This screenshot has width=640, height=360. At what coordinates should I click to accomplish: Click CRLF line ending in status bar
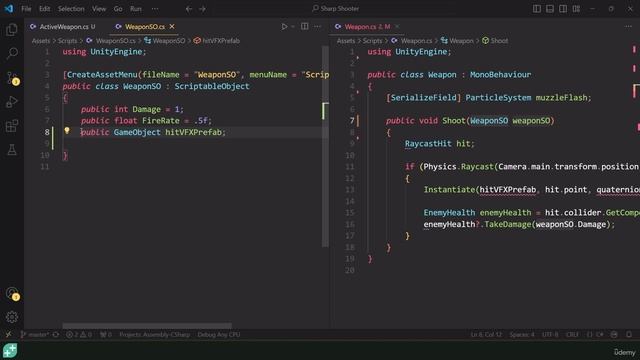coord(572,334)
